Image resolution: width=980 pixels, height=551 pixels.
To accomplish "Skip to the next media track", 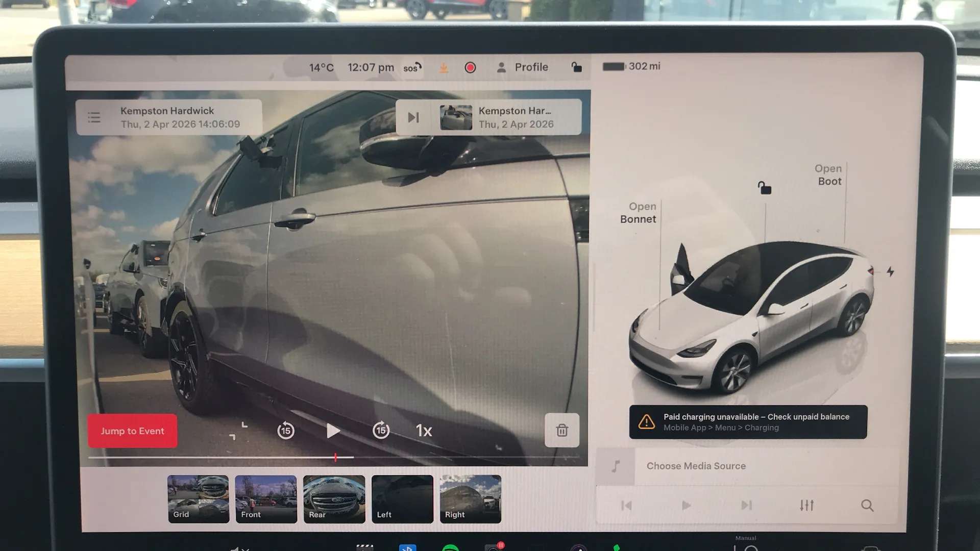I will [x=746, y=505].
